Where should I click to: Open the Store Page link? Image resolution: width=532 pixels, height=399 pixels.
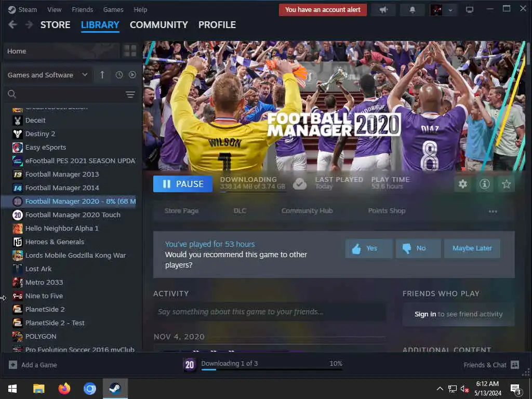[181, 211]
